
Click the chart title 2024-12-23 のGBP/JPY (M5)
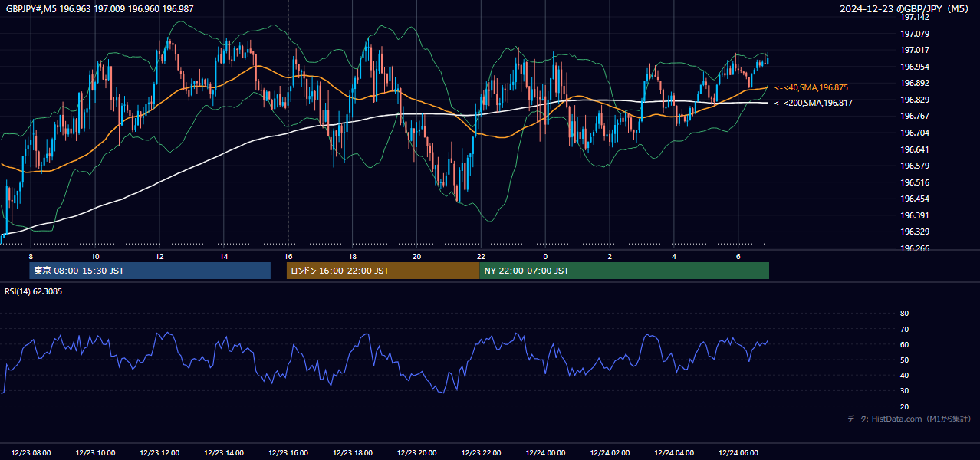[x=905, y=9]
